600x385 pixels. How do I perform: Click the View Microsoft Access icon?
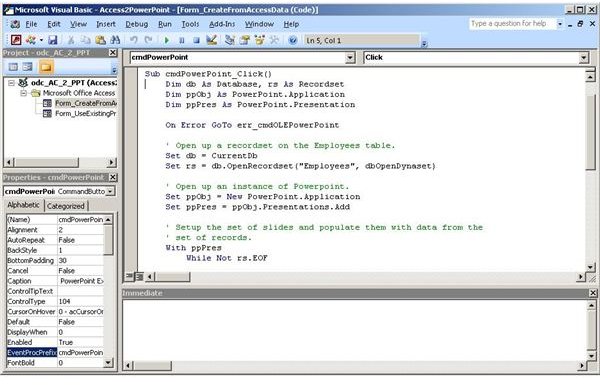tap(16, 40)
